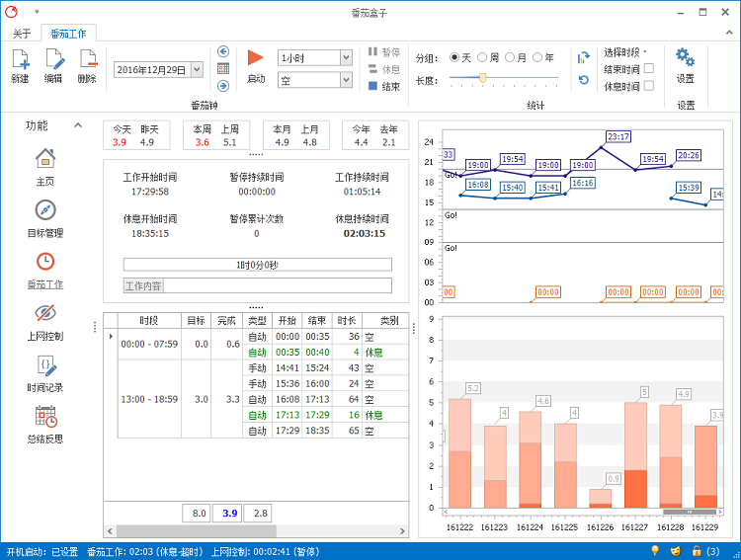Click the 目标 column header
741x560 pixels.
[x=197, y=320]
